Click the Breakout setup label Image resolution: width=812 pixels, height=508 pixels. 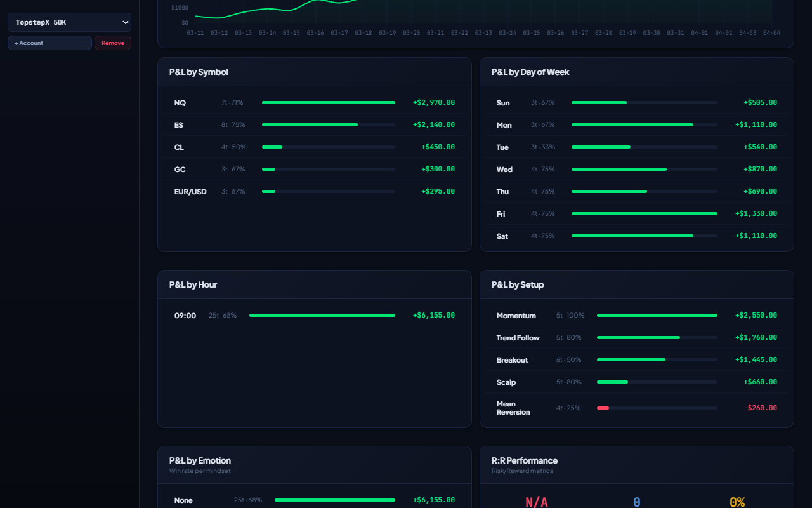click(x=513, y=360)
